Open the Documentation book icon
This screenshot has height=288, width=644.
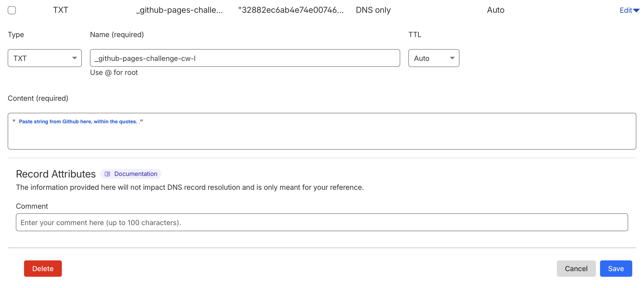click(108, 174)
